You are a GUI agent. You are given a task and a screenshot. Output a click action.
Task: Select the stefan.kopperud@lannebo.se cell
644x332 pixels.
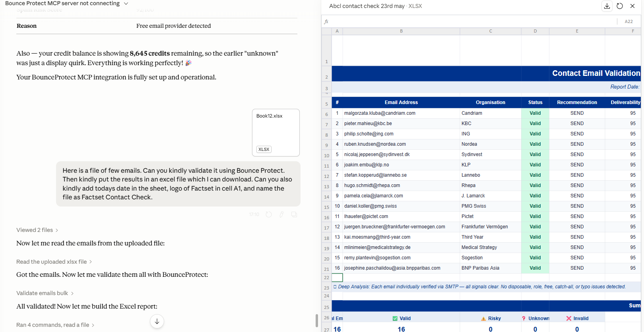(x=401, y=175)
